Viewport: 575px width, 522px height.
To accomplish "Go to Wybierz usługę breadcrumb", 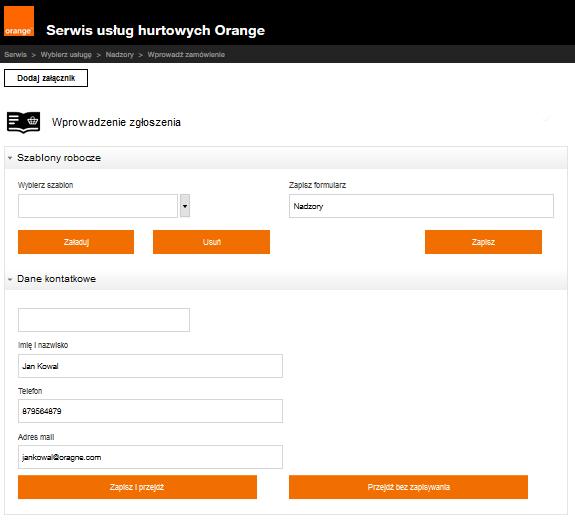I will [x=66, y=55].
